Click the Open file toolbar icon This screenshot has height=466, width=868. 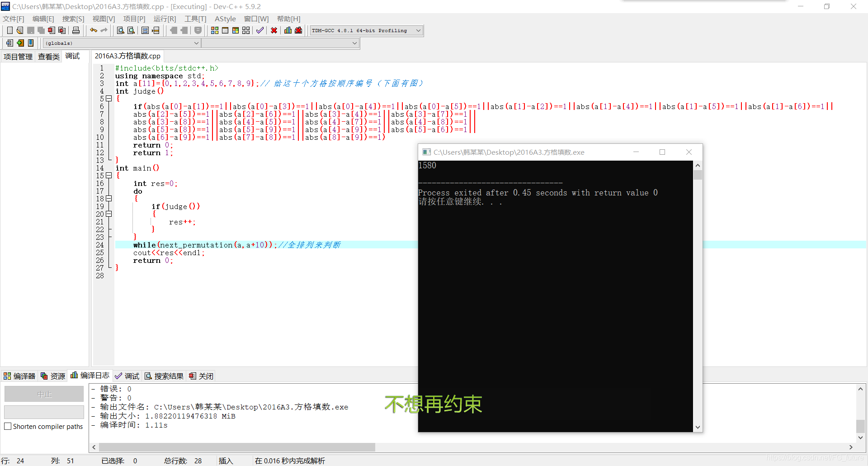pos(20,30)
